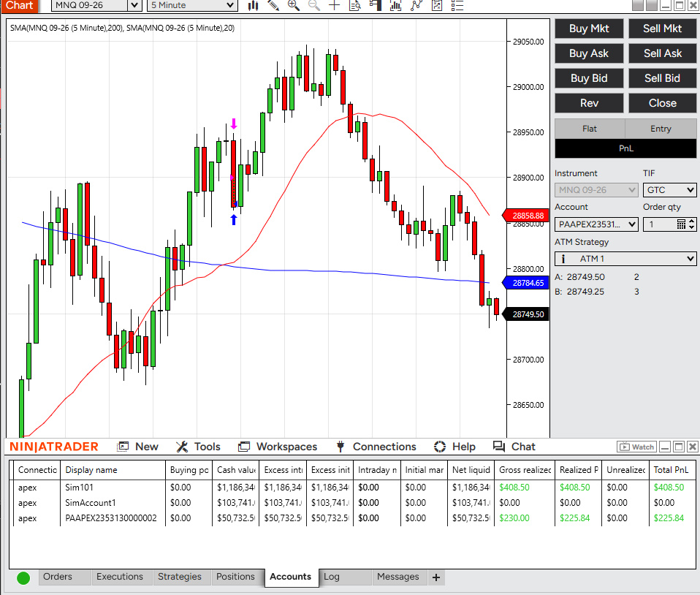Open the strategies icon in chart toolbar
700x595 pixels.
tap(437, 5)
